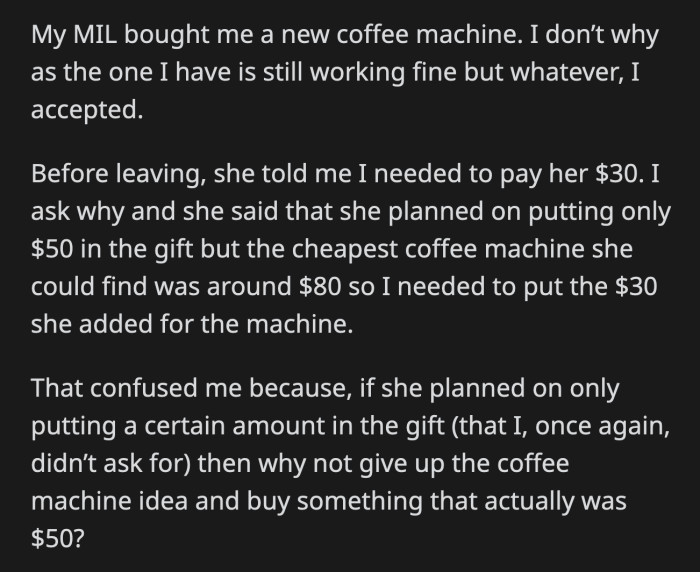
Task: Click the phrase "didn't ask for)"
Action: (x=111, y=464)
